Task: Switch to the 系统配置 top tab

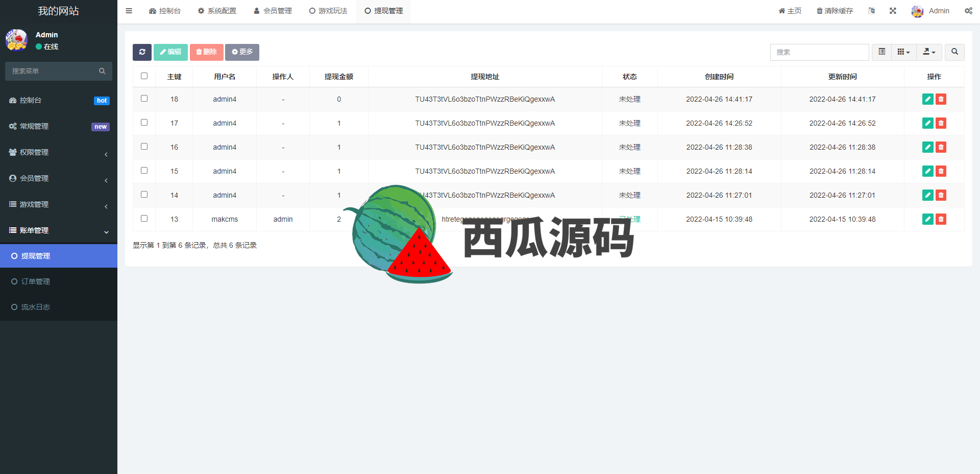Action: click(x=217, y=11)
